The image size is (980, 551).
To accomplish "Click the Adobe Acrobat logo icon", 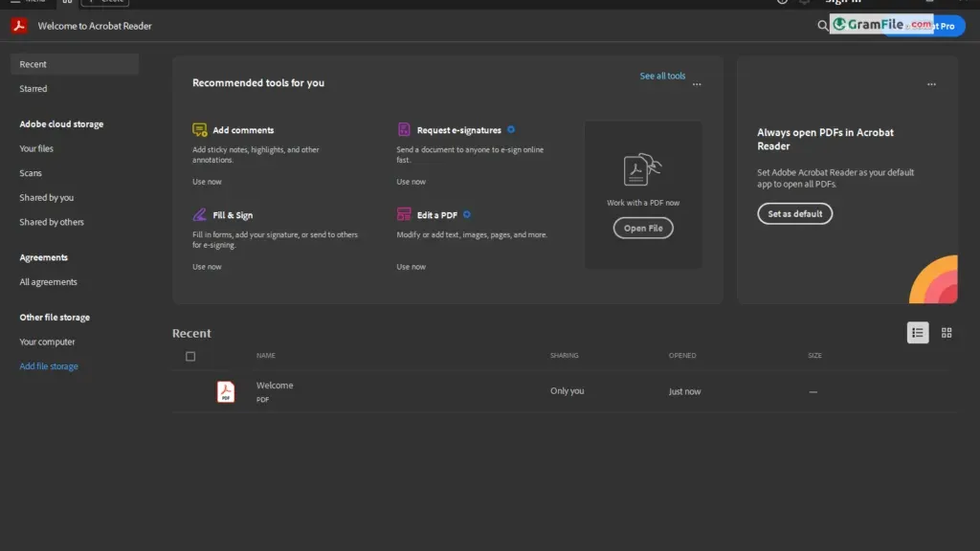I will (19, 26).
